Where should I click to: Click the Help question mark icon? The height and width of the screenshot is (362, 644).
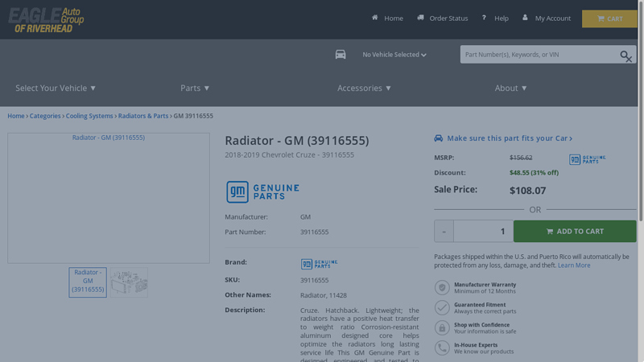484,18
